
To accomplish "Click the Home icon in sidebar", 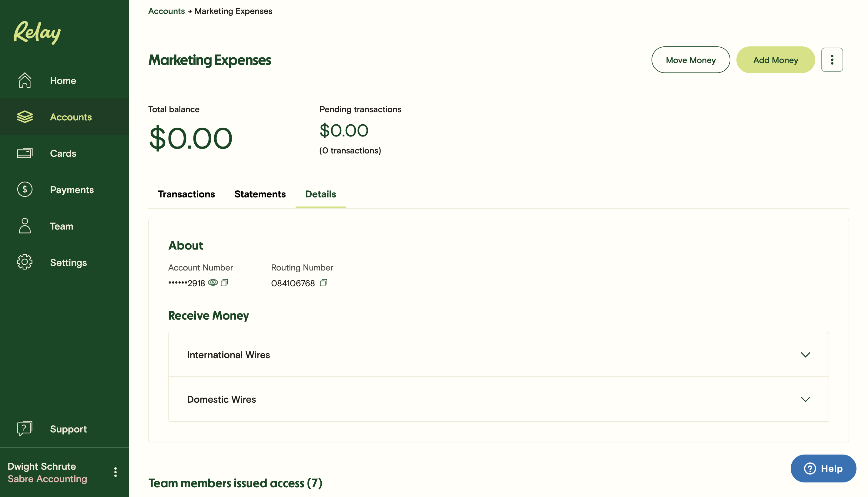I will (x=25, y=81).
